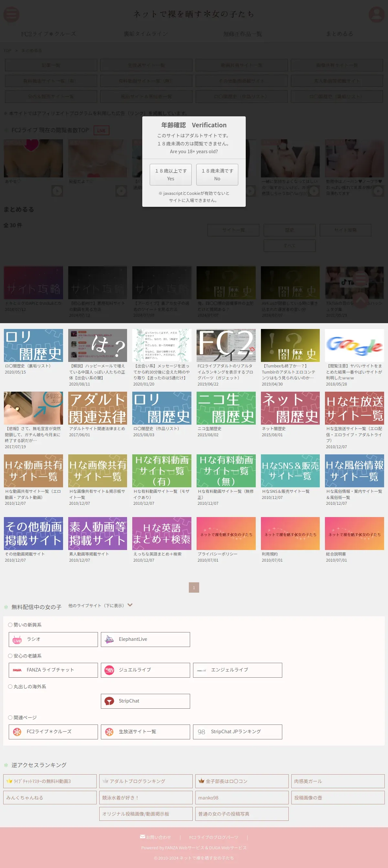Open the ElephantLive text link
The height and width of the screenshot is (868, 388).
(133, 639)
